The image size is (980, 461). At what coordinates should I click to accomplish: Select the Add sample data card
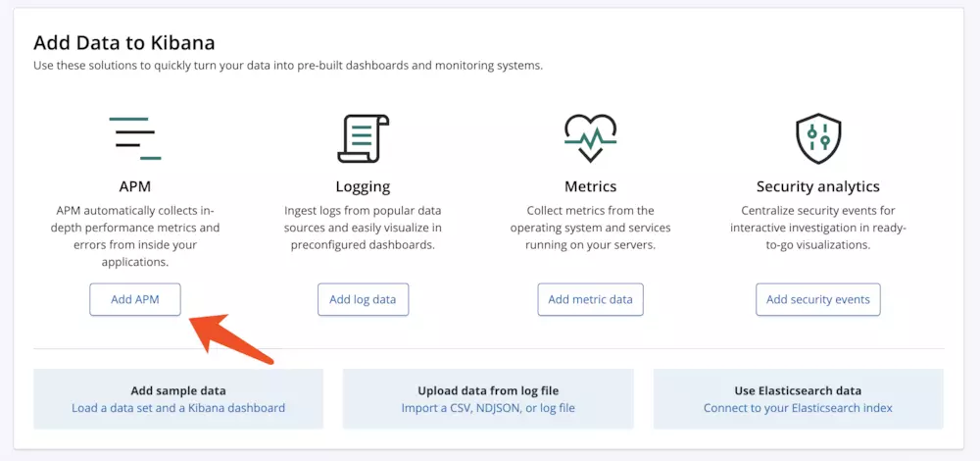click(178, 399)
